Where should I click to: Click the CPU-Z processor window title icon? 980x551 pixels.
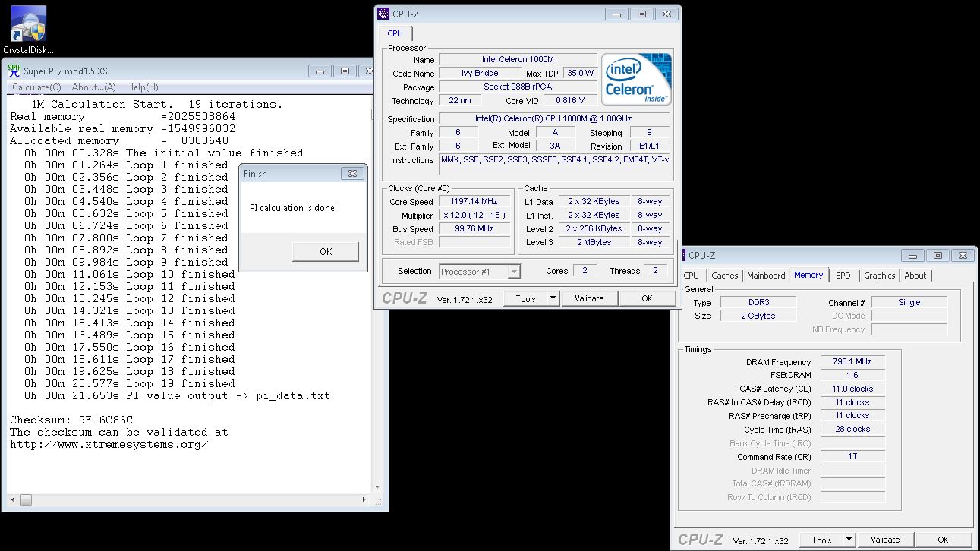[383, 14]
